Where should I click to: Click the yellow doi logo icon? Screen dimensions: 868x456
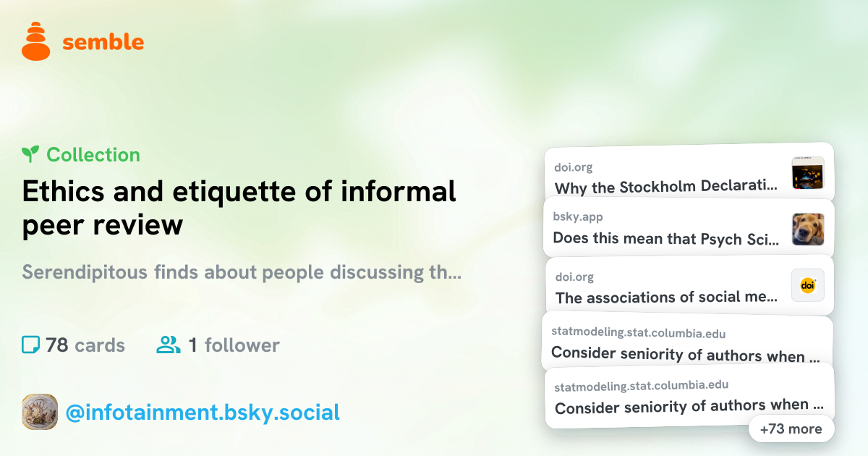click(808, 285)
